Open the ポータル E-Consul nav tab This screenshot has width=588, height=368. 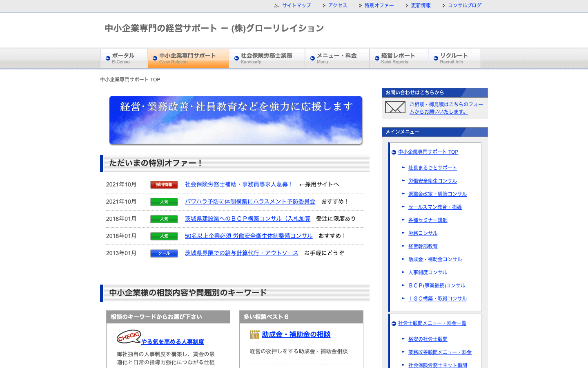point(124,58)
